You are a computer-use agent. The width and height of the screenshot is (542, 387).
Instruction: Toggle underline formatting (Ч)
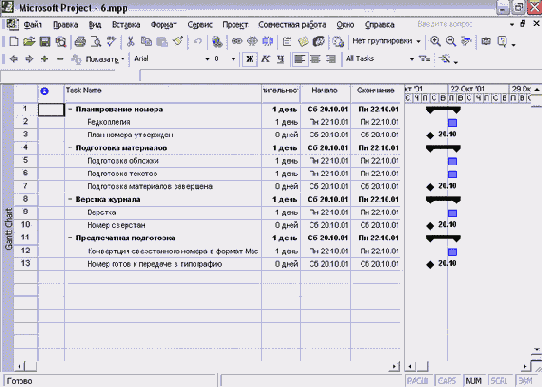(281, 59)
